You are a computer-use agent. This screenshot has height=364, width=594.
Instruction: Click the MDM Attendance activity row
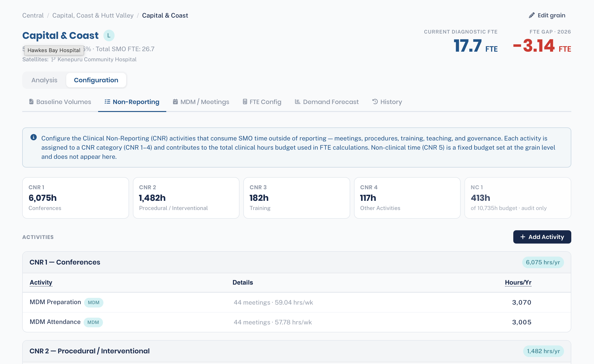[297, 322]
